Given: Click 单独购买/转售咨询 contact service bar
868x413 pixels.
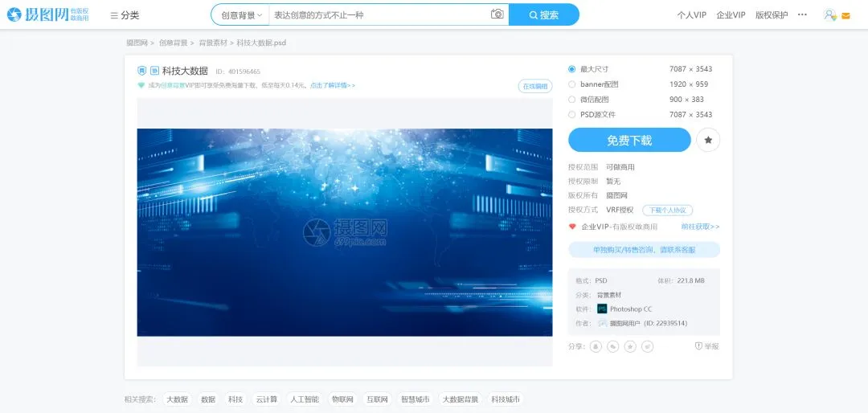Looking at the screenshot, I should [645, 250].
